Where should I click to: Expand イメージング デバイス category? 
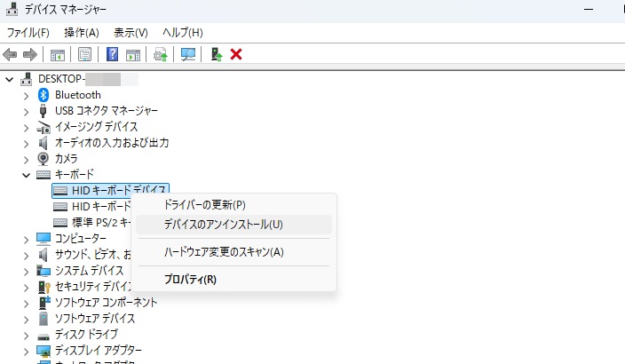(x=27, y=128)
